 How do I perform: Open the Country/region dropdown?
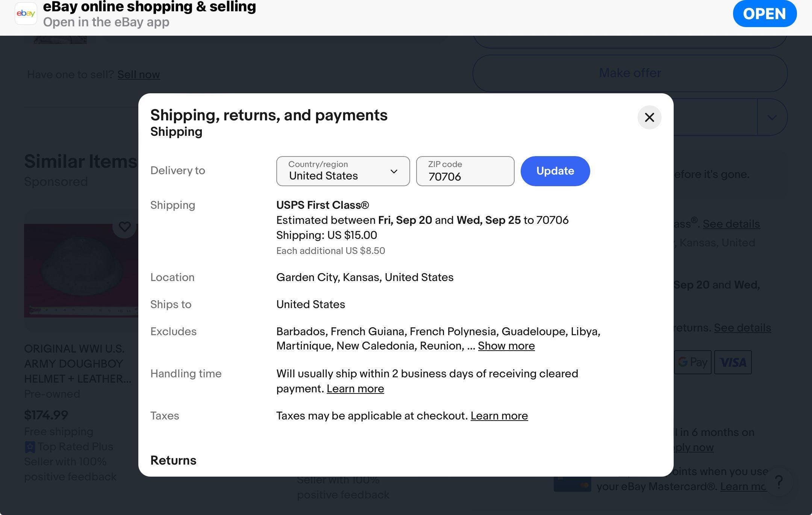[x=342, y=171]
